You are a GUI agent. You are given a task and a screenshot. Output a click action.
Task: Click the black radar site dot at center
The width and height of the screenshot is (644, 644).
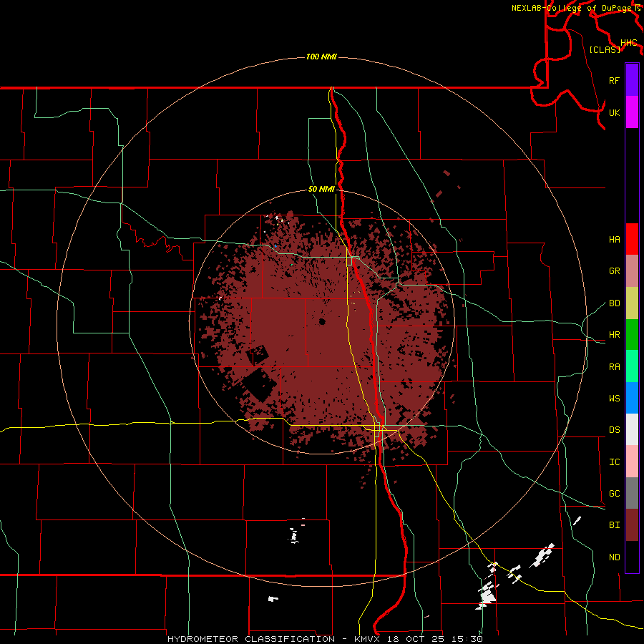click(322, 321)
